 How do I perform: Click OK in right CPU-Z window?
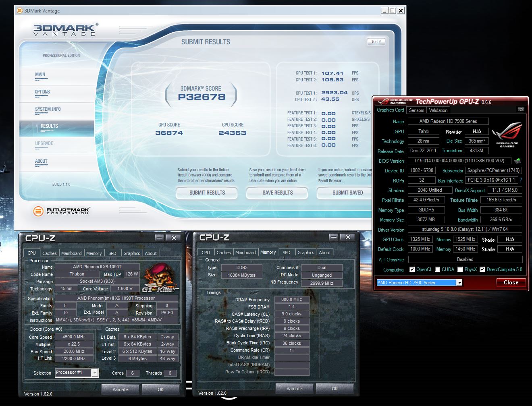335,389
